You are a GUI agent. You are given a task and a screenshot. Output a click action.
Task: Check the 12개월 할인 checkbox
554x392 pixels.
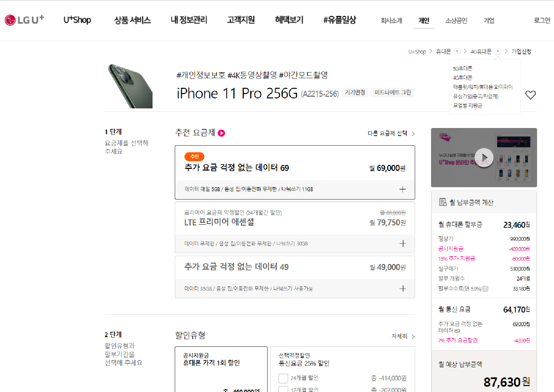click(x=283, y=389)
